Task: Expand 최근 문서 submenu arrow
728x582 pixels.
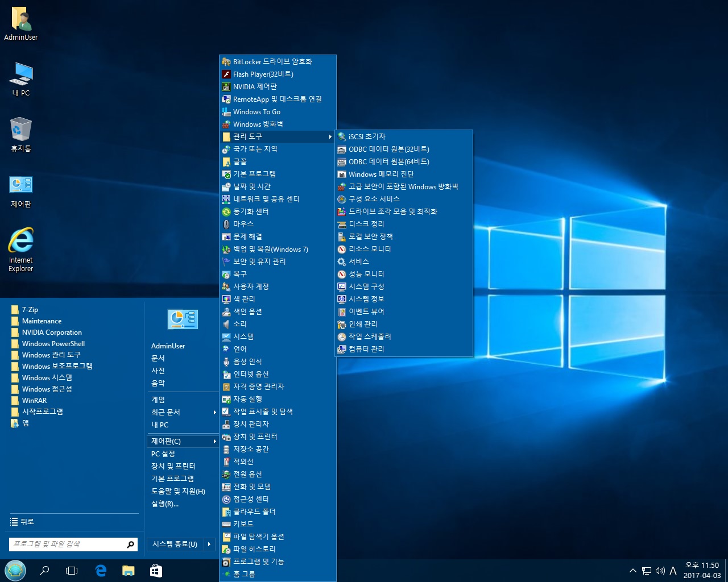Action: tap(214, 412)
